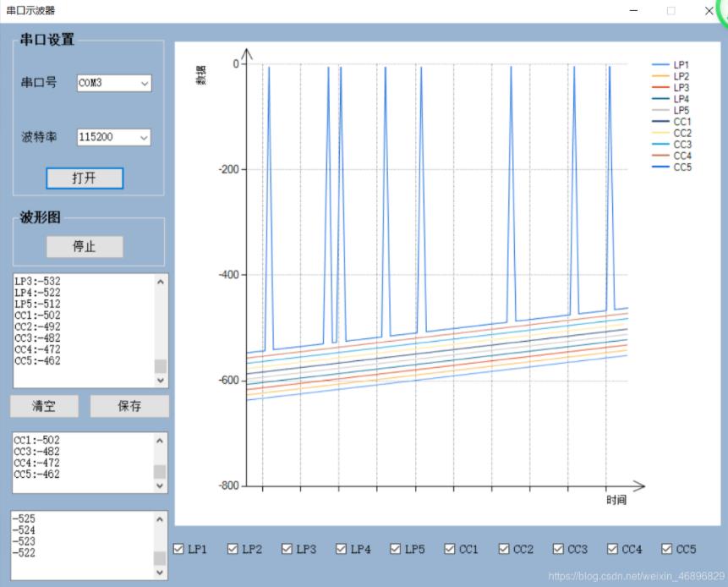Click the 打开 button to open port
The width and height of the screenshot is (728, 587).
point(85,178)
